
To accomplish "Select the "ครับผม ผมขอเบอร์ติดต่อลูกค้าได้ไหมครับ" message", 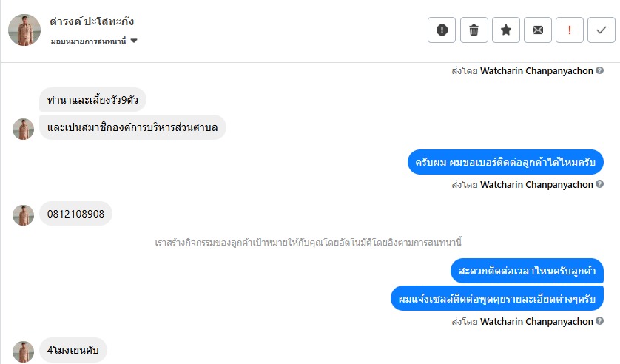I will (505, 161).
